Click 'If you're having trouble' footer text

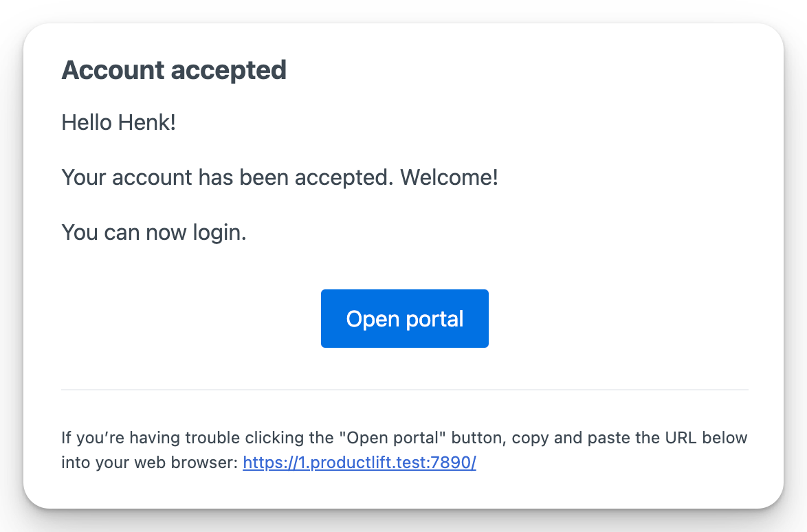coord(133,438)
